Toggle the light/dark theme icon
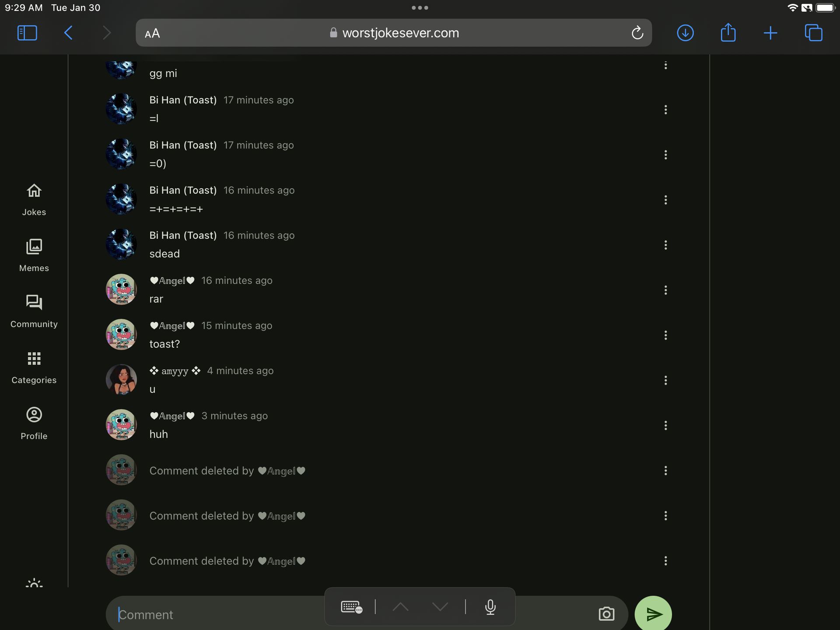 point(34,583)
